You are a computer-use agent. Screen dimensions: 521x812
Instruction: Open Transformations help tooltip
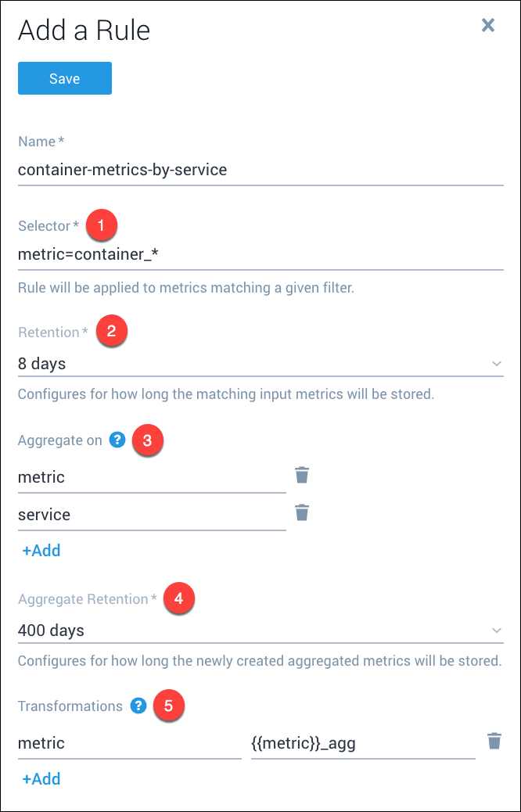click(138, 706)
